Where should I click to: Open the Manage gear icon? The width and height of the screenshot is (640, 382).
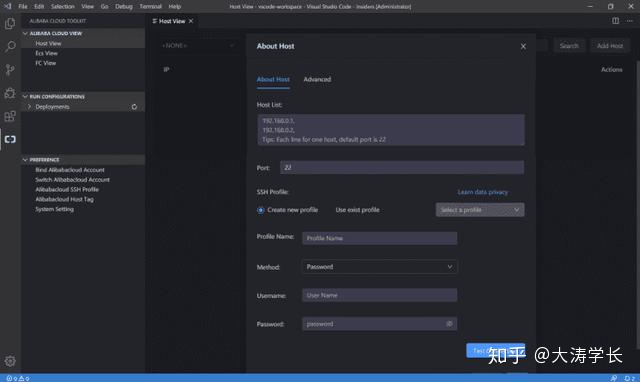(x=10, y=361)
